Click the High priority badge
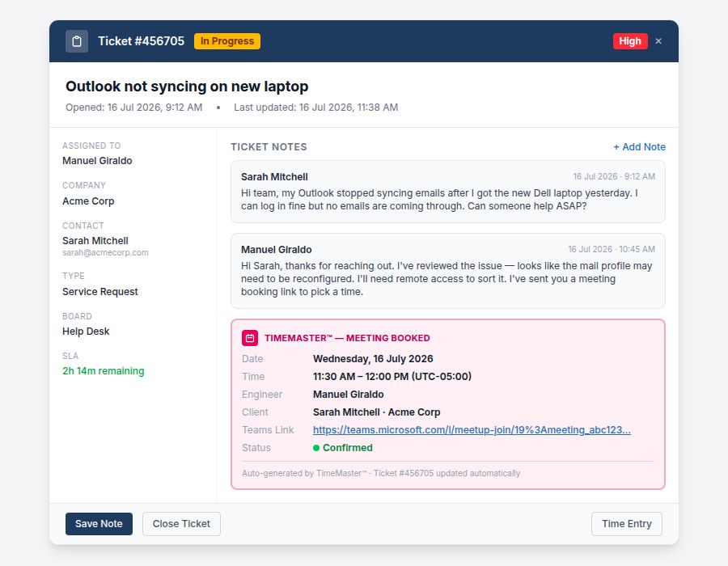The width and height of the screenshot is (728, 566). point(630,41)
